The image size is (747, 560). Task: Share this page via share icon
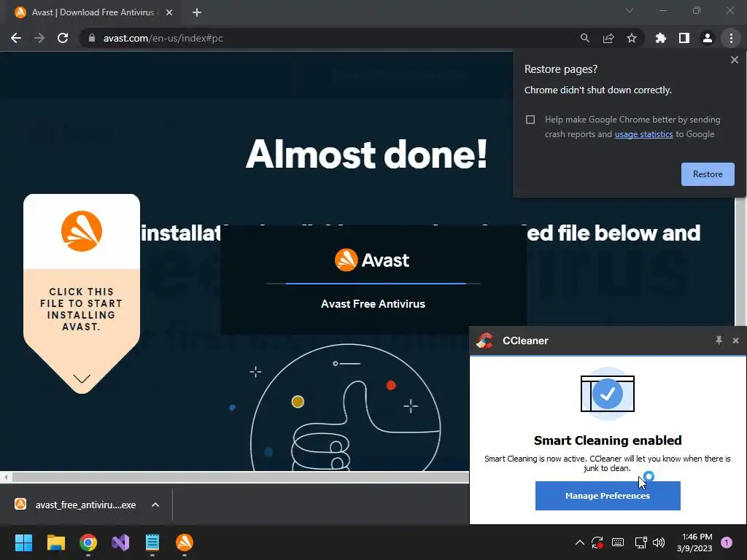coord(608,38)
